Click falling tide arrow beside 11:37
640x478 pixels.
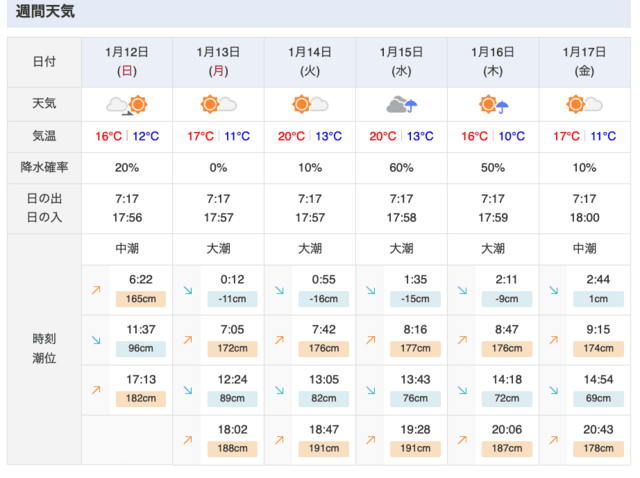point(97,340)
